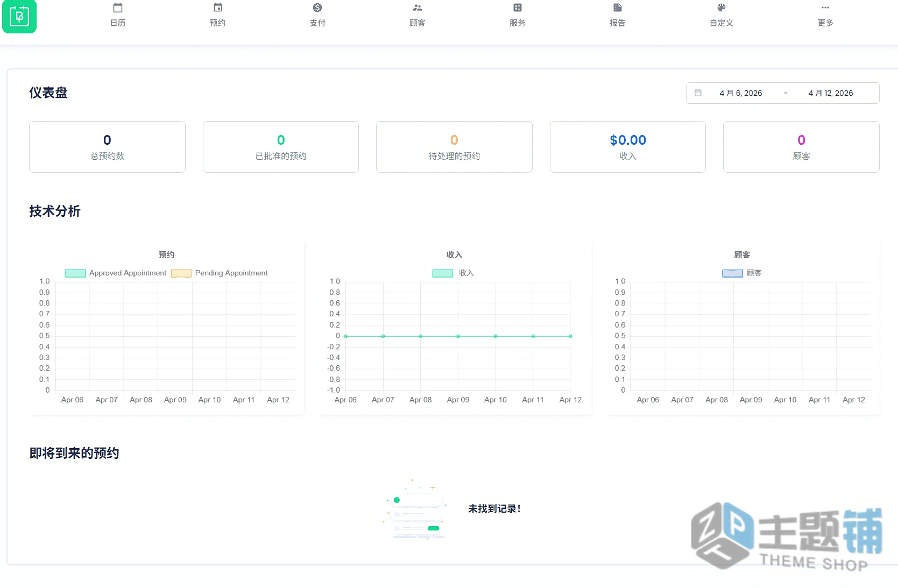The image size is (898, 588).
Task: Toggle the blue 顾客 legend swatch
Action: click(x=732, y=273)
